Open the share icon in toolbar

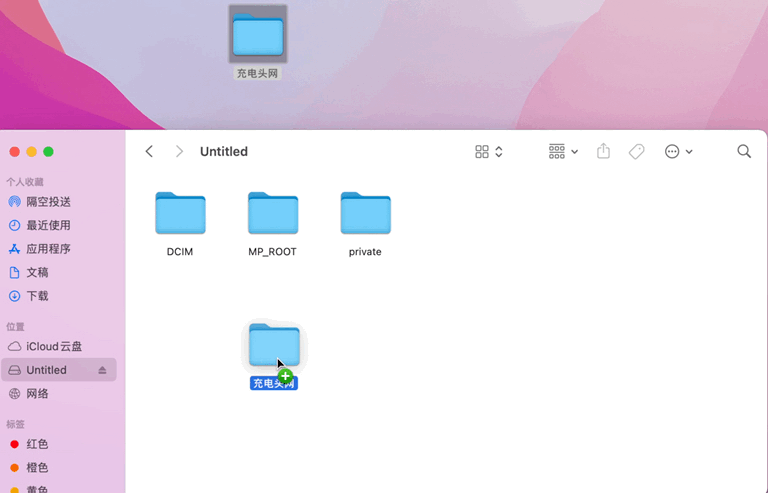(x=603, y=151)
